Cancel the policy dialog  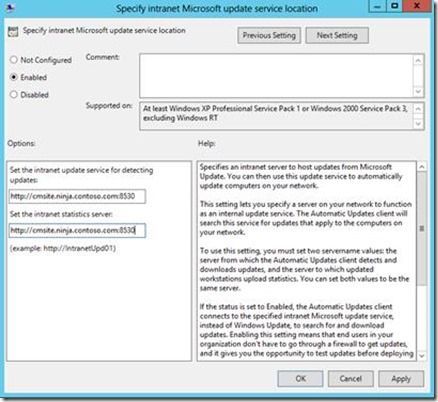351,379
